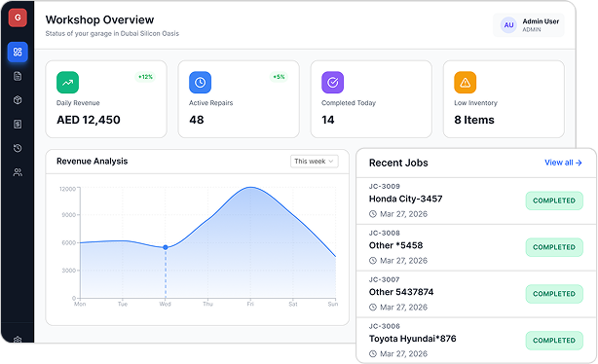This screenshot has height=364, width=598.
Task: Click the AED 12,450 revenue value
Action: (x=89, y=120)
